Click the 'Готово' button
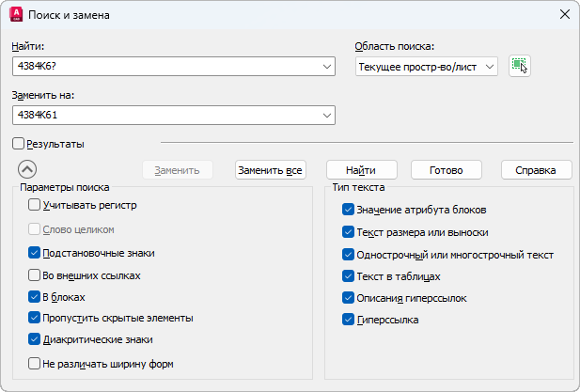Image resolution: width=580 pixels, height=392 pixels. pos(447,170)
